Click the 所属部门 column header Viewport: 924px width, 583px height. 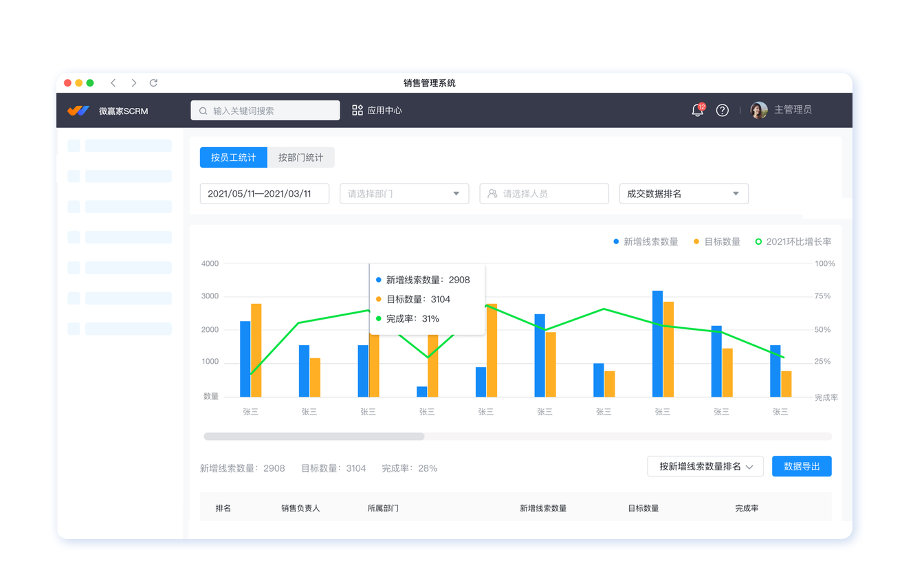pos(383,509)
